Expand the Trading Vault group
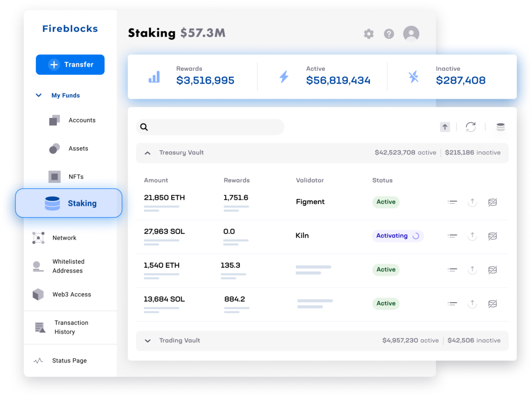 click(148, 341)
